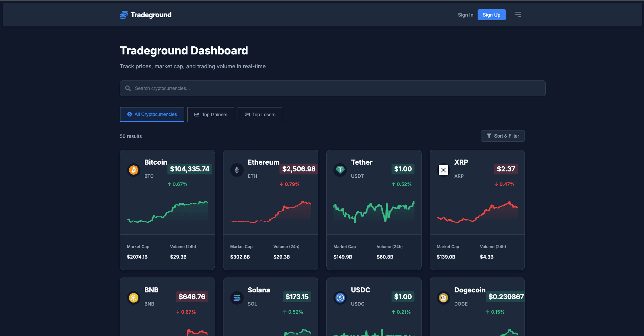This screenshot has height=336, width=644.
Task: Click the downtrend icon on Top Losers tab
Action: pos(247,115)
